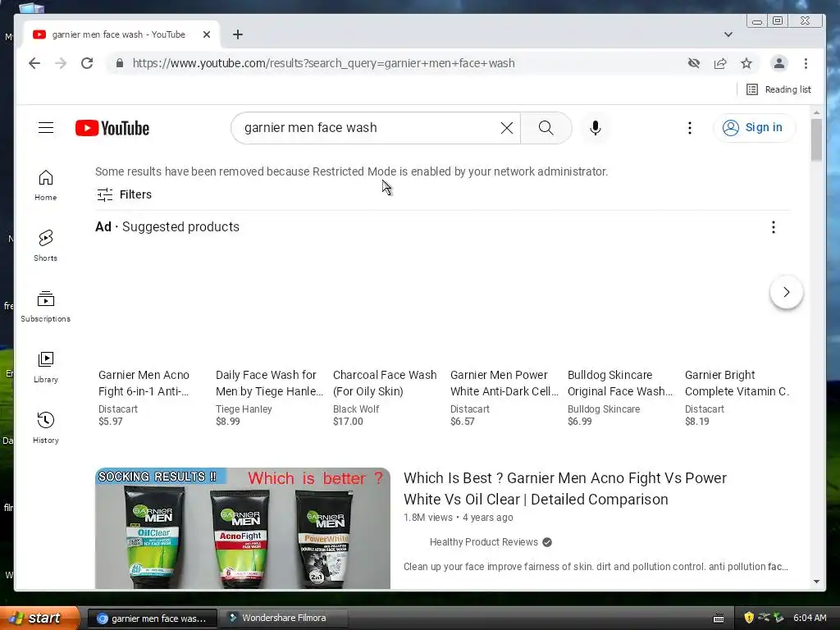The height and width of the screenshot is (630, 840).
Task: Go to the YouTube logo homepage
Action: [112, 128]
